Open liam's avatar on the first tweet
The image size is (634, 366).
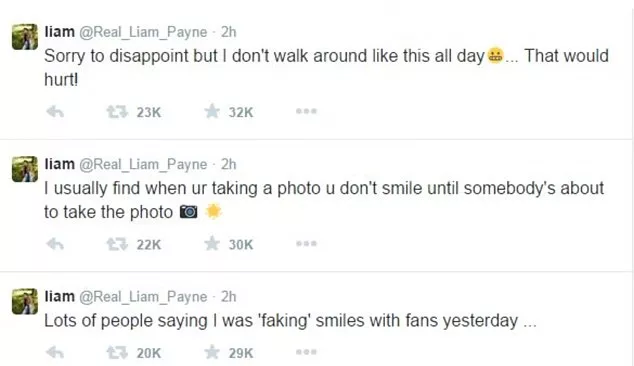[25, 37]
